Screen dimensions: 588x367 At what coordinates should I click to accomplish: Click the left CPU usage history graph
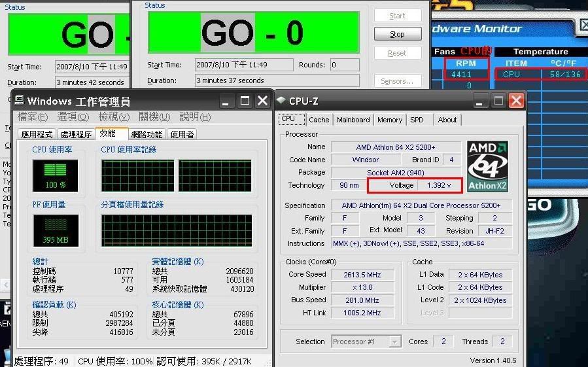tap(138, 175)
